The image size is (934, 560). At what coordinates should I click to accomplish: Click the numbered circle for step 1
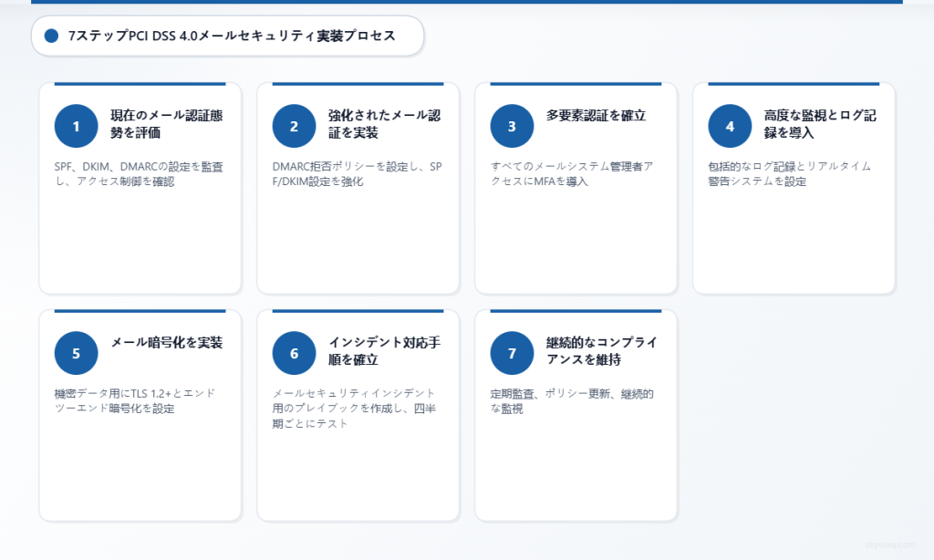(76, 126)
